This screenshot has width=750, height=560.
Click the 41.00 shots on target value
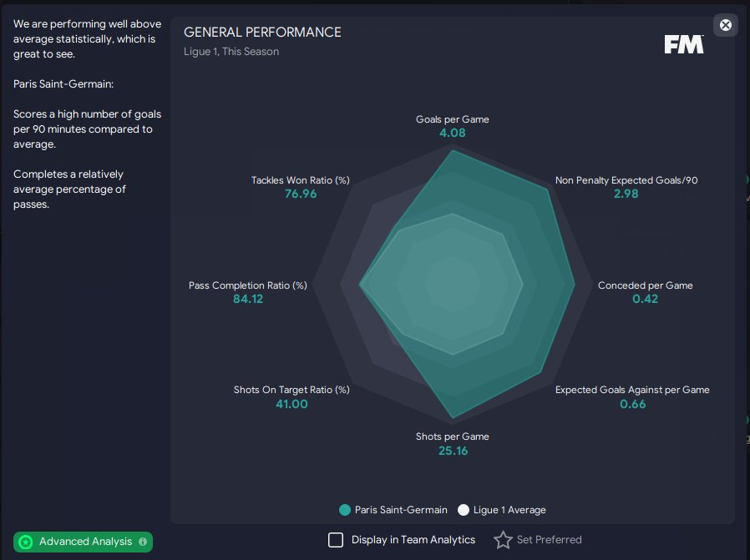click(x=291, y=404)
